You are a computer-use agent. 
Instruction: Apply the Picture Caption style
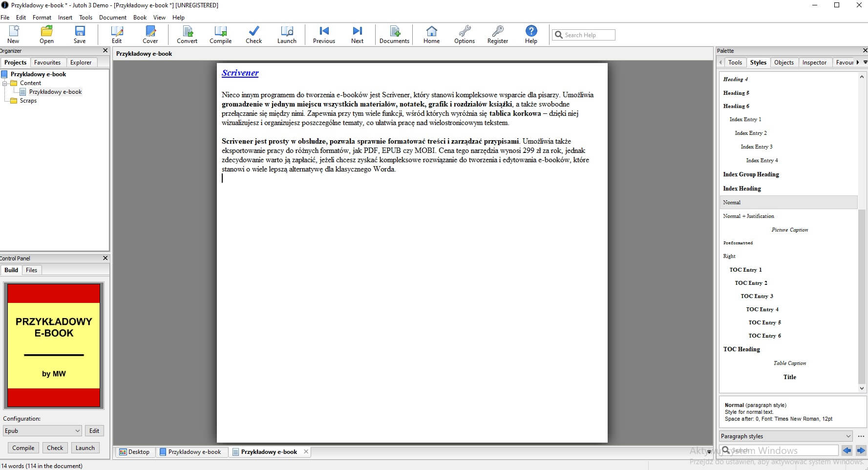[x=789, y=230]
